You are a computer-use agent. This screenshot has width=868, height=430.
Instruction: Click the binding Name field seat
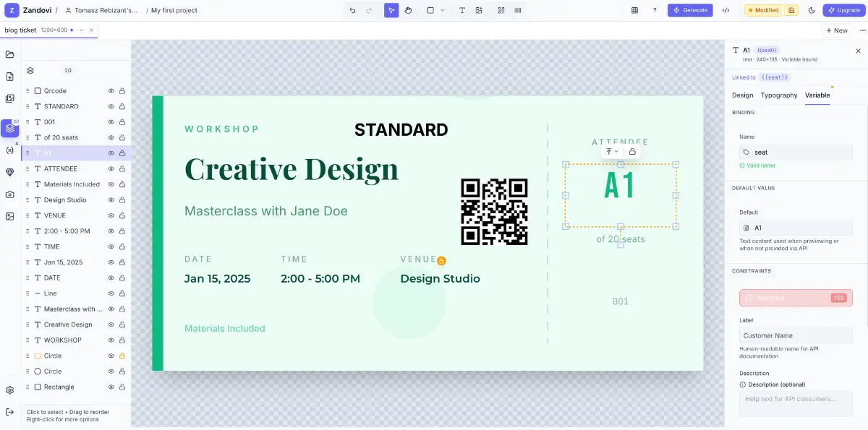tap(796, 152)
